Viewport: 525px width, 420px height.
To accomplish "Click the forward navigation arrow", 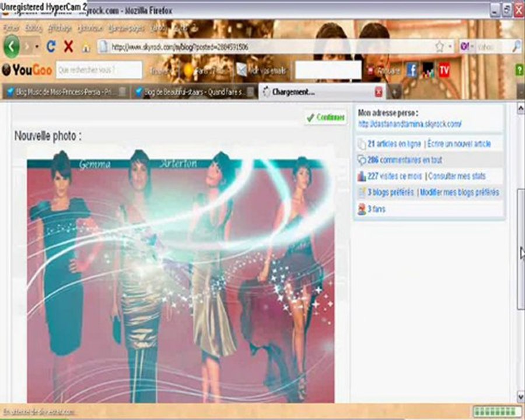I will click(27, 47).
